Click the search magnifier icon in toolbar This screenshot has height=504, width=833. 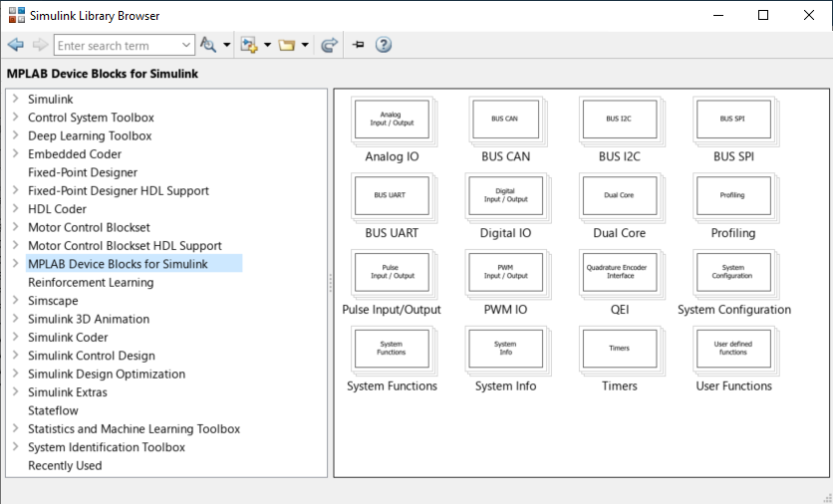(208, 45)
